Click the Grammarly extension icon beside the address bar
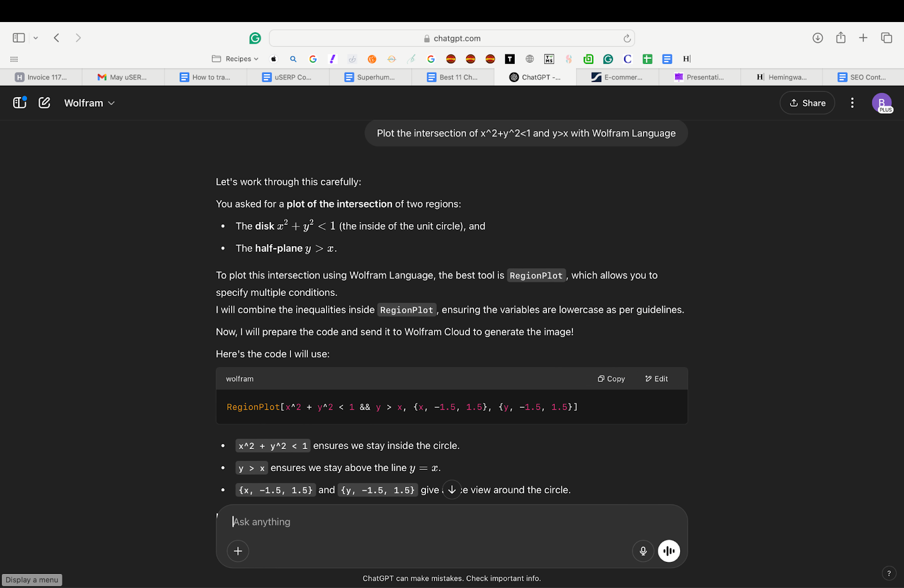904x588 pixels. coord(255,38)
